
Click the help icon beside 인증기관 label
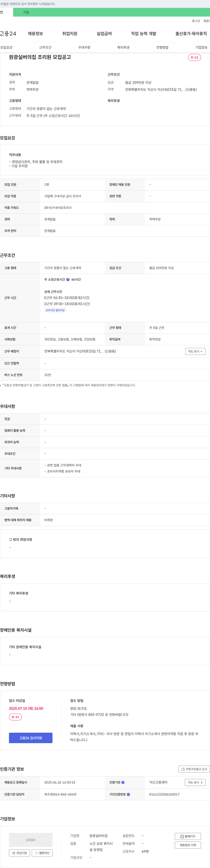click(x=123, y=782)
